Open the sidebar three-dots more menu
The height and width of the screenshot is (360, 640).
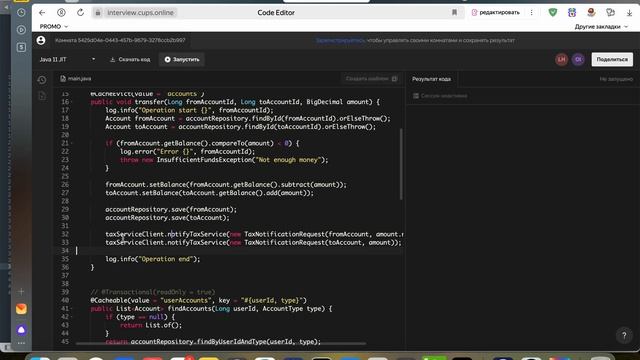point(21,343)
